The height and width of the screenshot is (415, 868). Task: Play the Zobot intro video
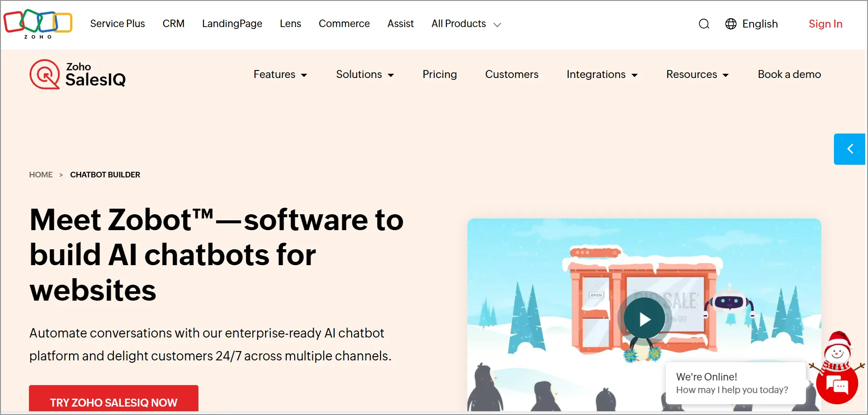coord(644,319)
